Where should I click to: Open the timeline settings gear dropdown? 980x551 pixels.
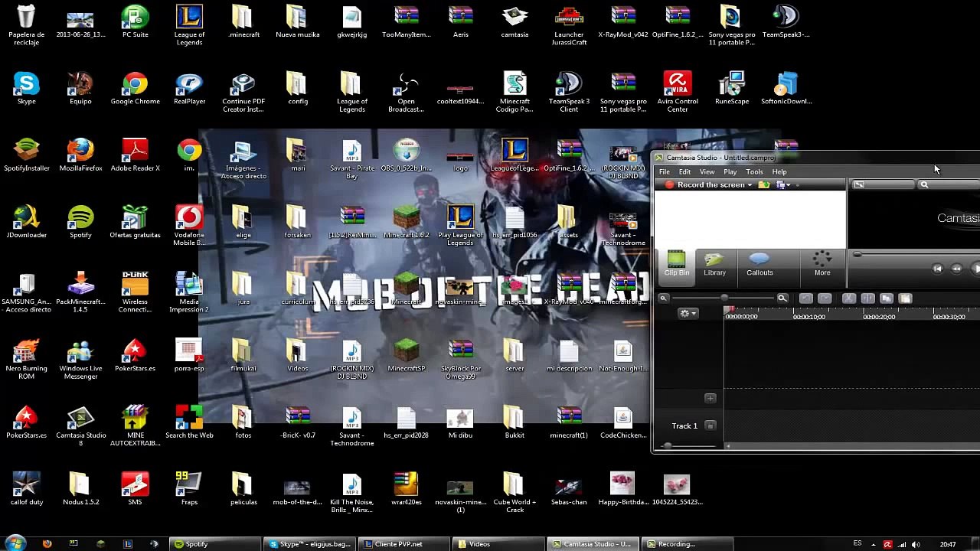[x=687, y=314]
